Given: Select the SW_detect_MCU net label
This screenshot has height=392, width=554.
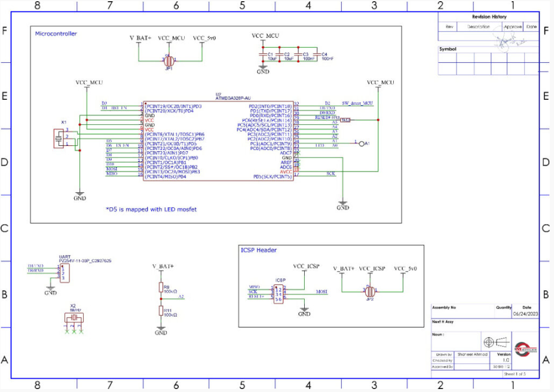Looking at the screenshot, I should click(357, 103).
